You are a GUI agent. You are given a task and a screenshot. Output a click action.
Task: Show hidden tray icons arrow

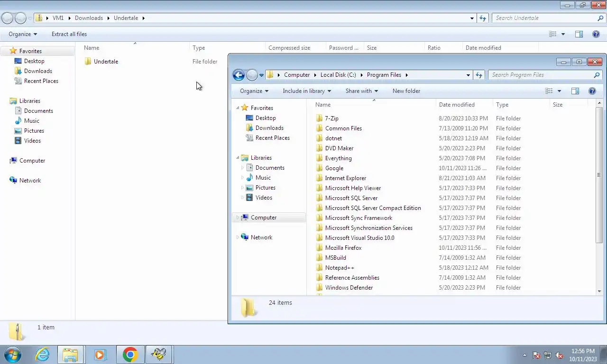click(x=524, y=355)
